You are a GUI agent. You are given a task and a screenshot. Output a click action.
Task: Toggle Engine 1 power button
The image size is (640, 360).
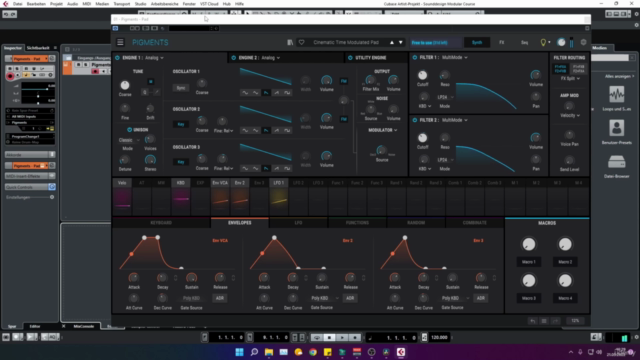coord(118,58)
